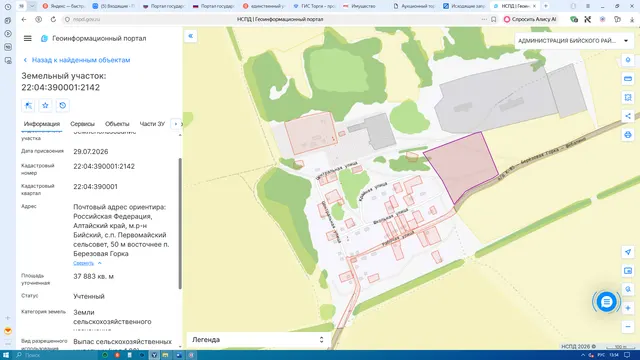Show the land plot on the map icon
This screenshot has height=360, width=640.
pos(28,105)
